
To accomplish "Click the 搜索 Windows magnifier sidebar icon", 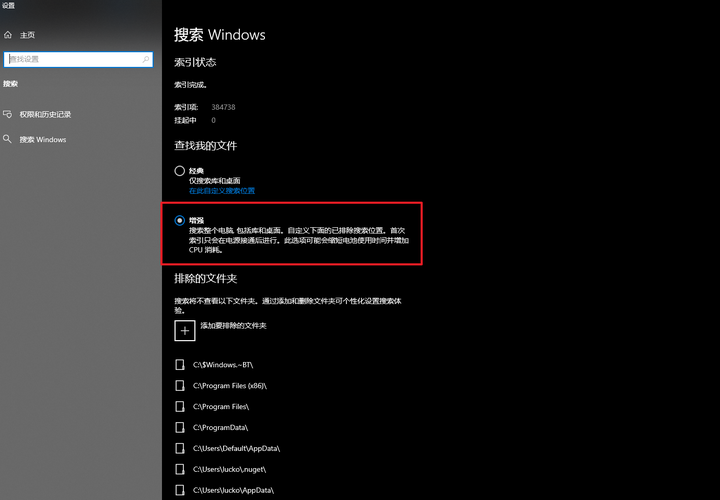I will [x=7, y=139].
